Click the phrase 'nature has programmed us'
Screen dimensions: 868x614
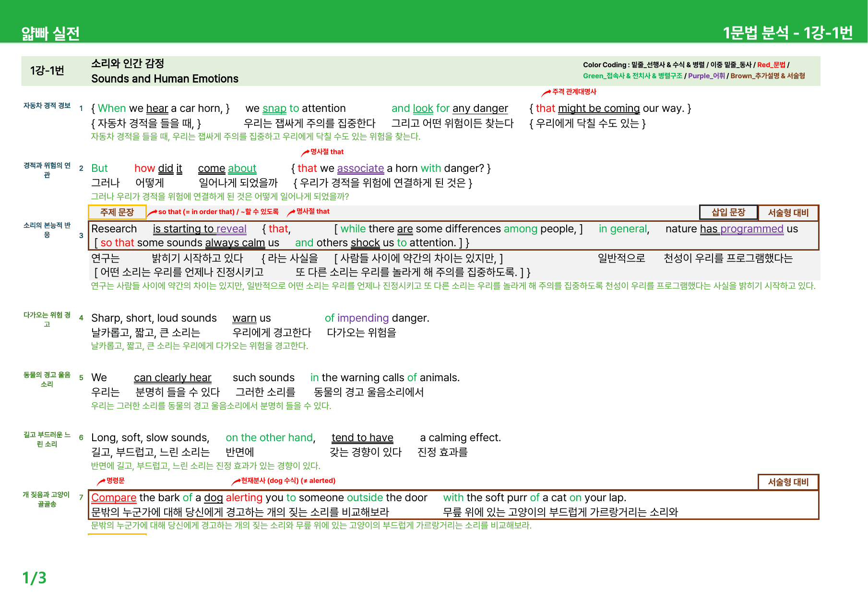click(732, 229)
